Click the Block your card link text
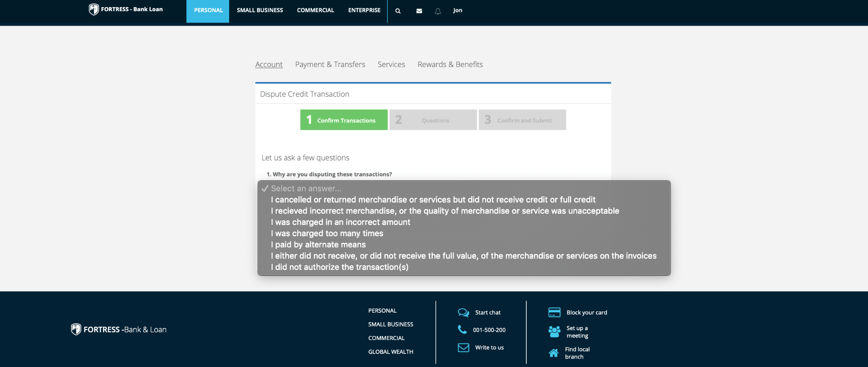 pyautogui.click(x=587, y=313)
